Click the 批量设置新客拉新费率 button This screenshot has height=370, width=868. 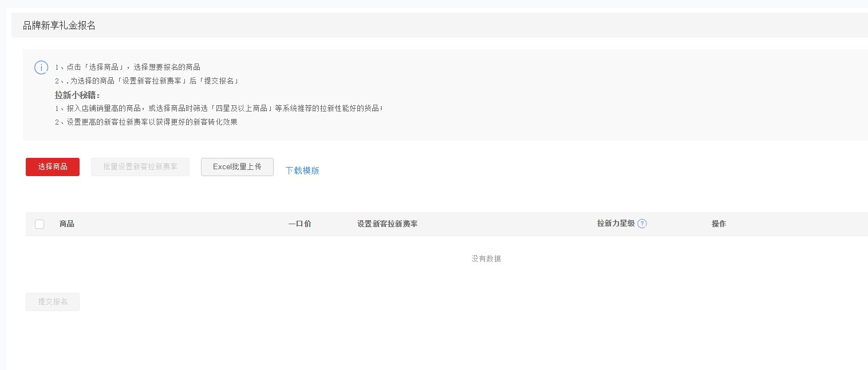140,167
